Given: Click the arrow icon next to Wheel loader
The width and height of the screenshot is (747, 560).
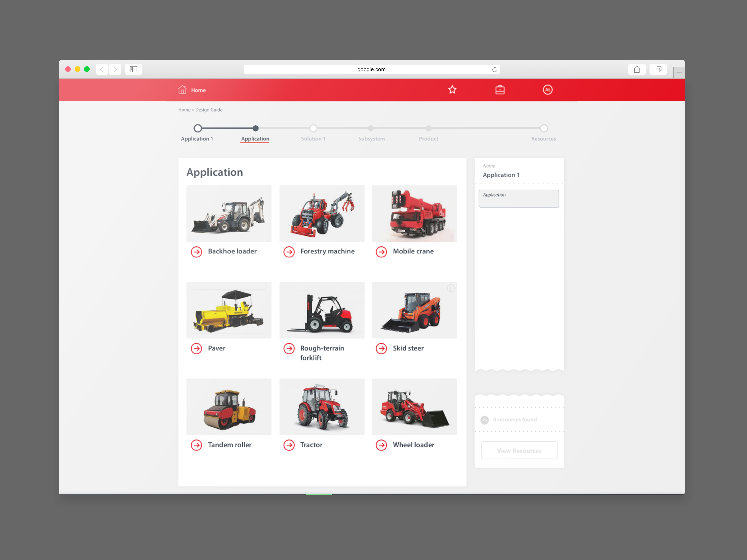Looking at the screenshot, I should pyautogui.click(x=381, y=445).
